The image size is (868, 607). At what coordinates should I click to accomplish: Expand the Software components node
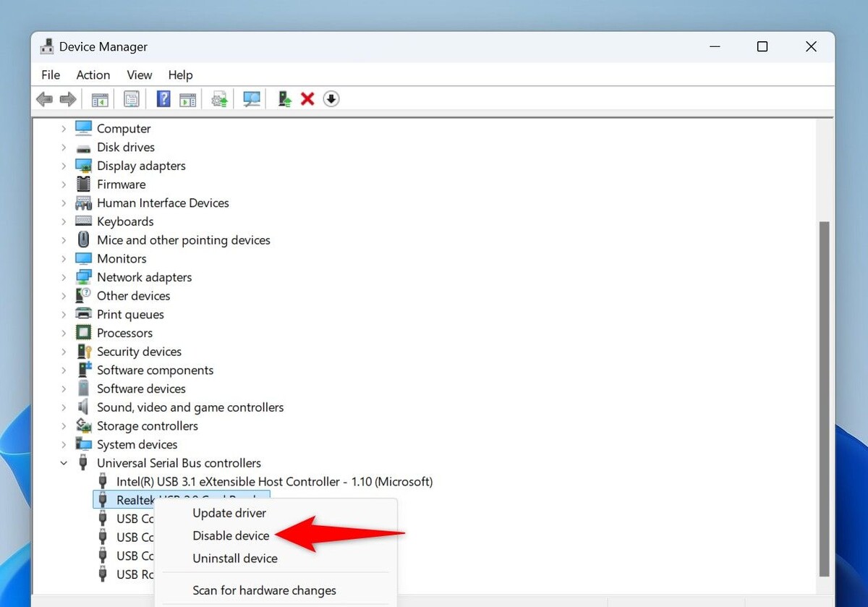pyautogui.click(x=64, y=370)
